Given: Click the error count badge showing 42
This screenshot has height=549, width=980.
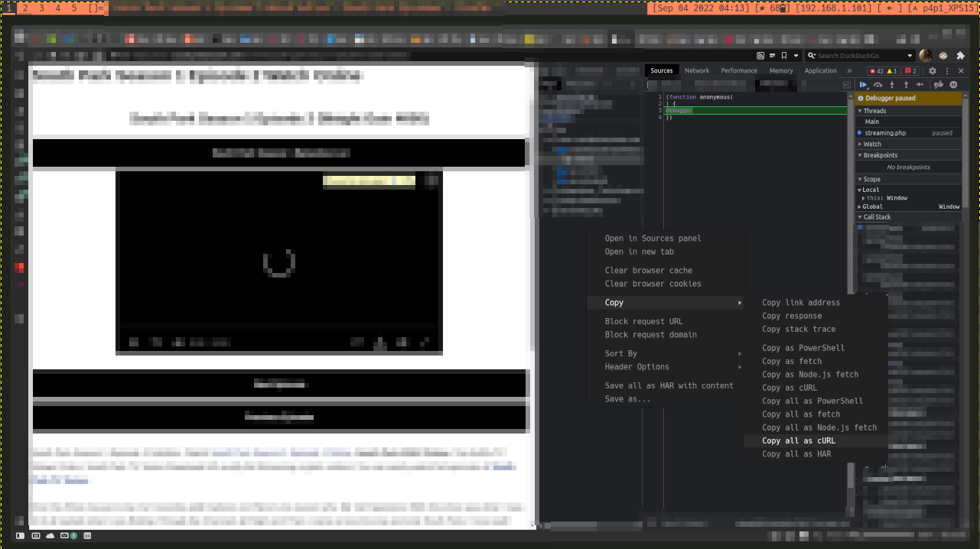Looking at the screenshot, I should (x=876, y=71).
